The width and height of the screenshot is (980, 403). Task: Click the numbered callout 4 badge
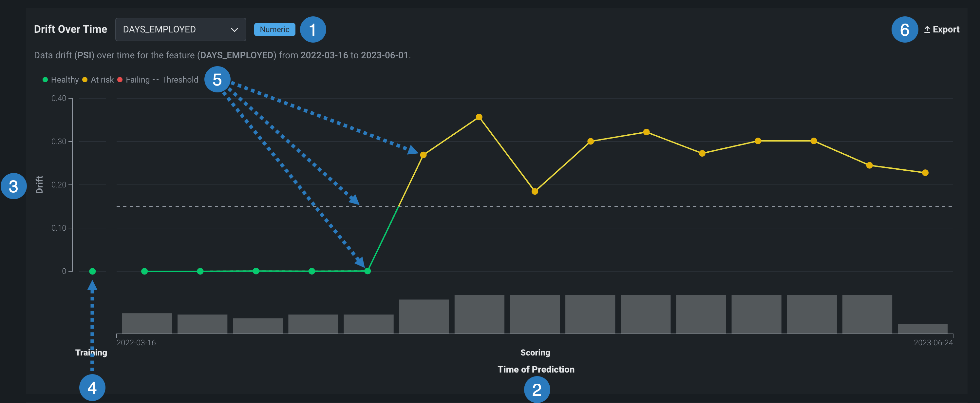pos(92,388)
